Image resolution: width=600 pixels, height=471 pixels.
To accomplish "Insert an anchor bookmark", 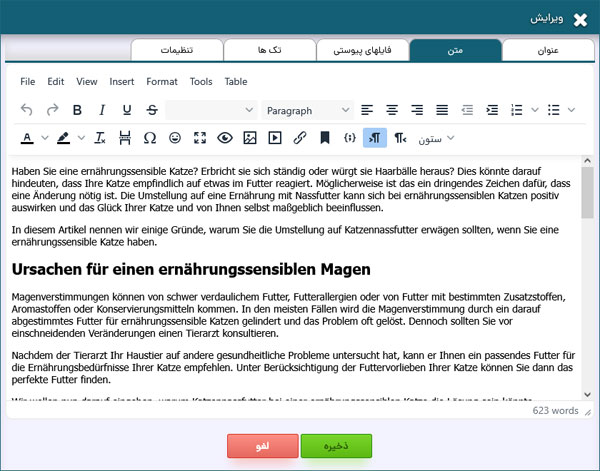I will (324, 138).
